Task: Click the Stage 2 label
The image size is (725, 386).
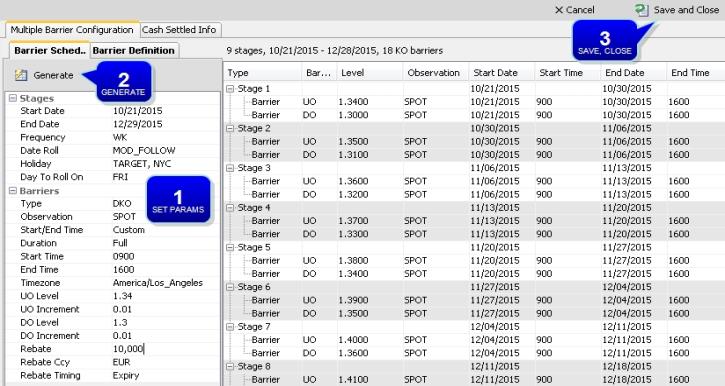Action: (x=254, y=129)
